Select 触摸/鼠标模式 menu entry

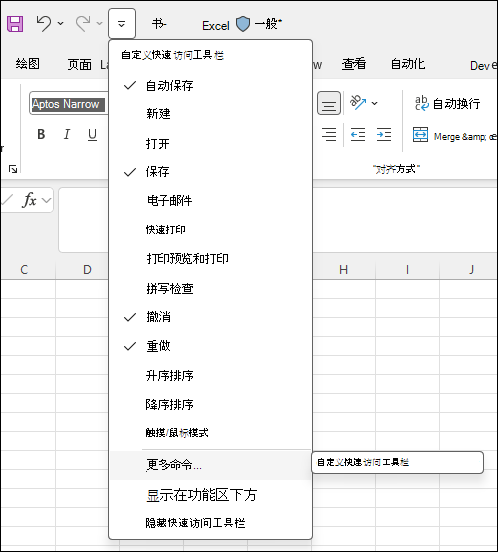210,433
